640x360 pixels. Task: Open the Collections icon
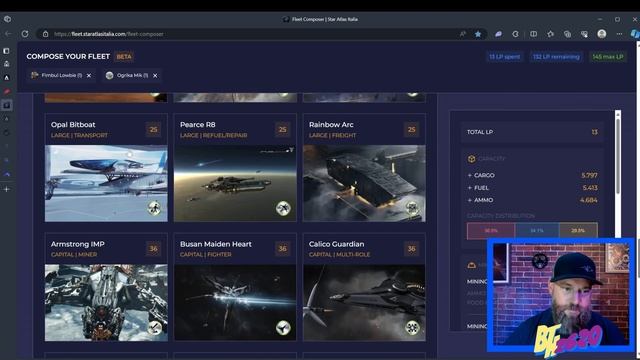click(x=567, y=34)
